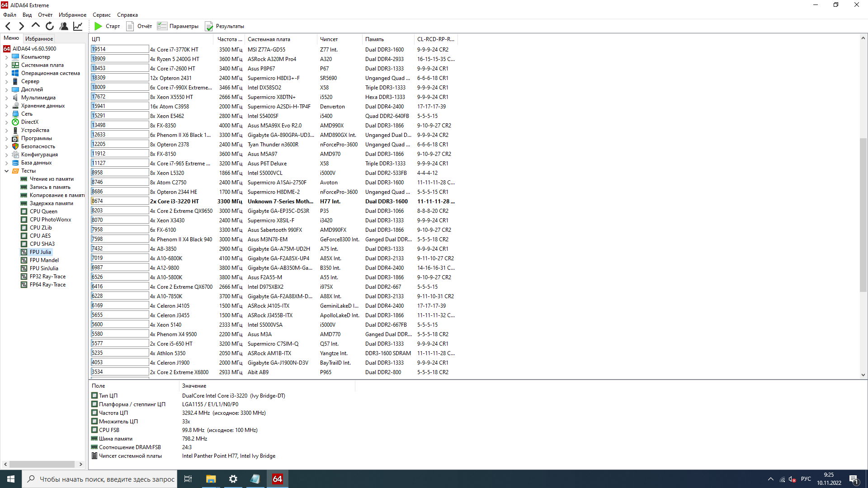Expand the Компьютер tree node
Screen dimensions: 868x488
pos(6,57)
